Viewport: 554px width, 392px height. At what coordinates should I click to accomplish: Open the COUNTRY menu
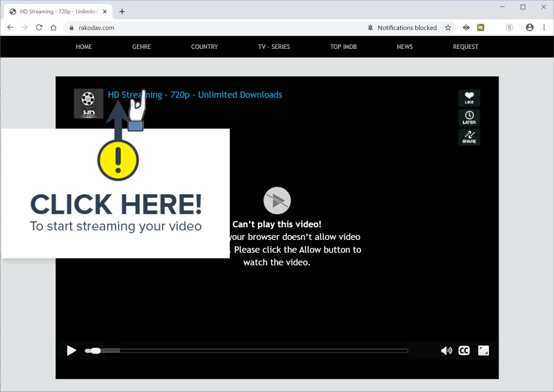205,47
